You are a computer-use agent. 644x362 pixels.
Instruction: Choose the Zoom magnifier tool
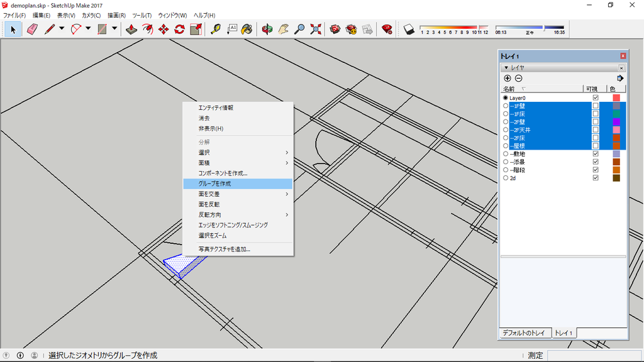coord(299,30)
